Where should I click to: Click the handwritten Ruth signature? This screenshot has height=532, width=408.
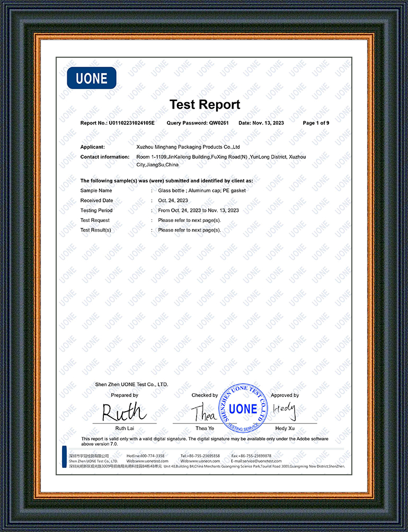124,412
